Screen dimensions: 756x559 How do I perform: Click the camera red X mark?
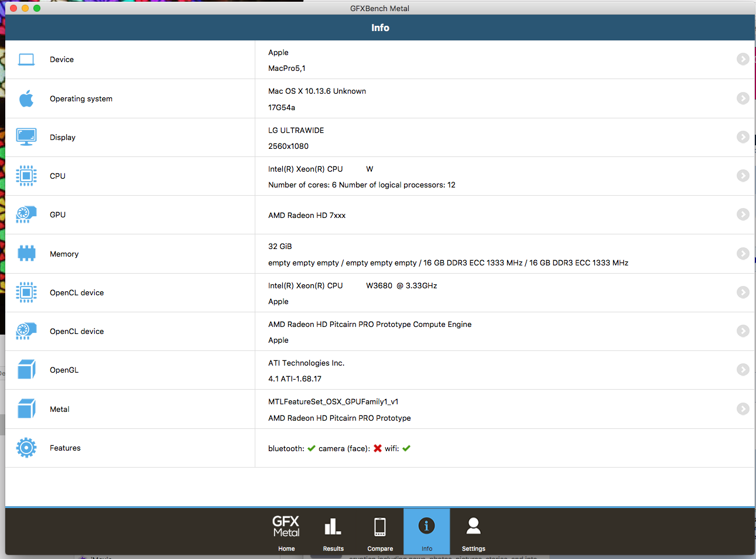coord(378,448)
